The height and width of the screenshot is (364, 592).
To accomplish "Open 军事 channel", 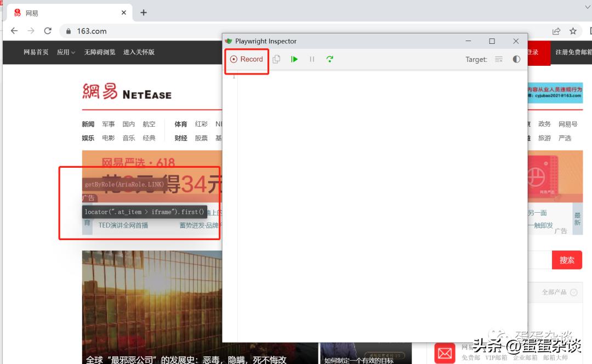I will [x=109, y=124].
